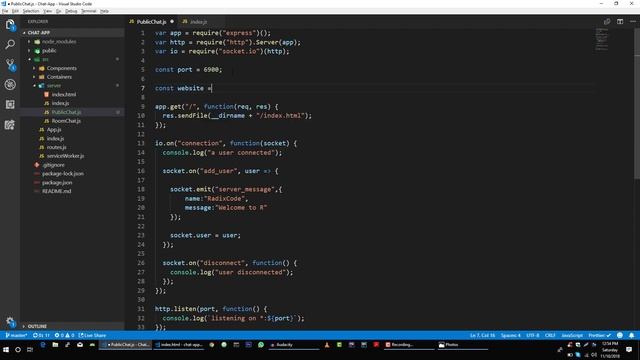This screenshot has width=640, height=360.
Task: Open the Manage gear at sidebar bottom
Action: pyautogui.click(x=10, y=322)
